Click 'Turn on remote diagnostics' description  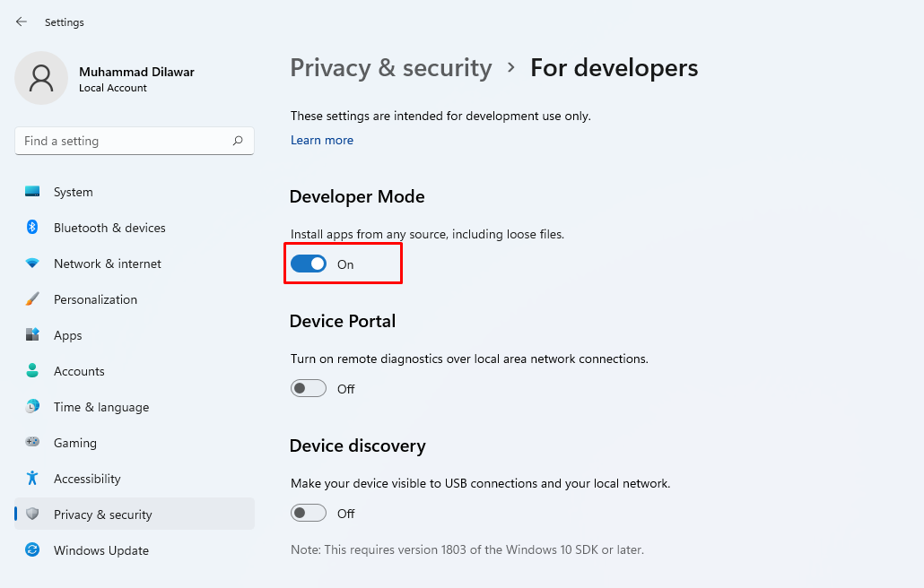(469, 359)
